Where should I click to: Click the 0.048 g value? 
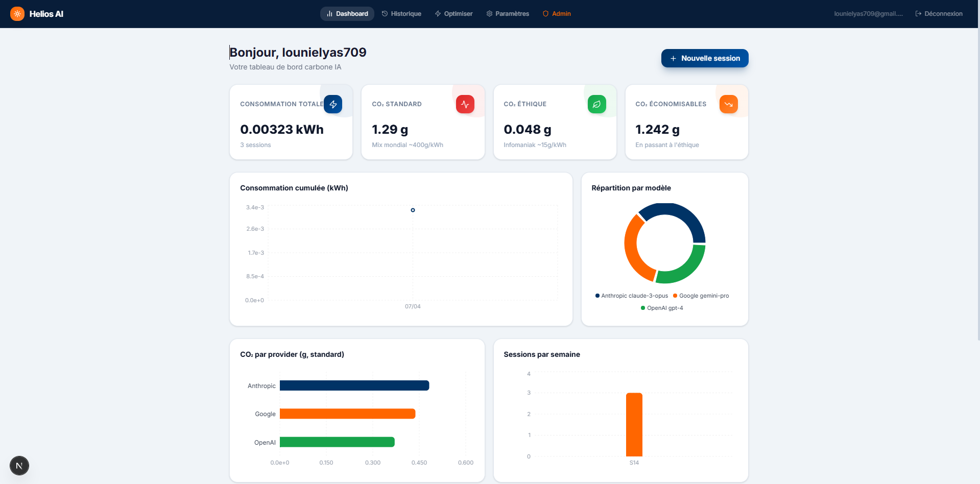528,130
